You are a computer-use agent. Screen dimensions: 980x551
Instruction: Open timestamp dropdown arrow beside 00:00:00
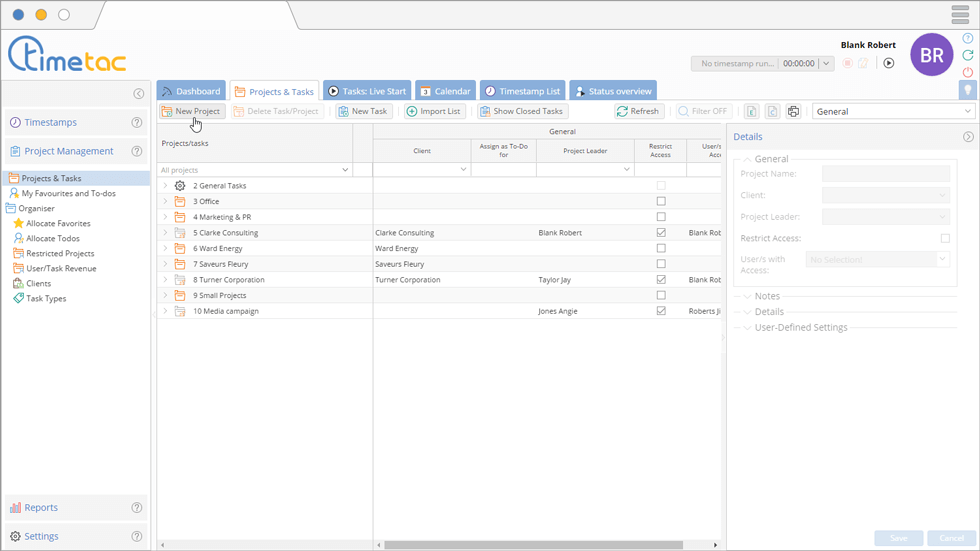pyautogui.click(x=826, y=63)
